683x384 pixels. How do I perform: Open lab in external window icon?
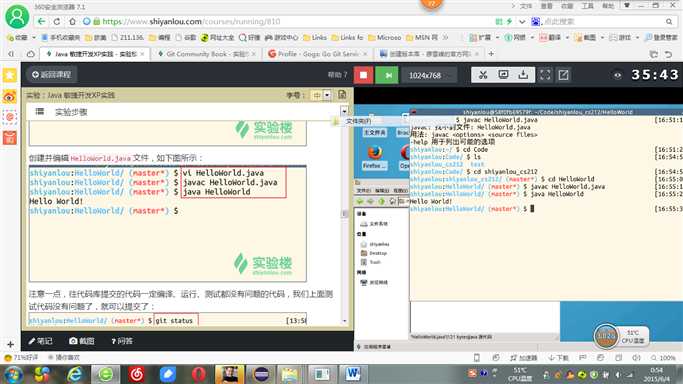point(564,75)
